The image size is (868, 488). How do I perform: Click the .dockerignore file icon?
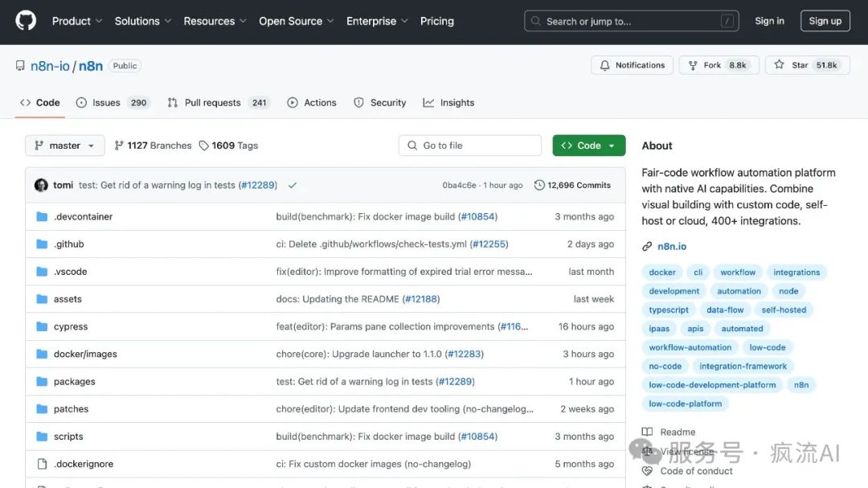tap(42, 464)
